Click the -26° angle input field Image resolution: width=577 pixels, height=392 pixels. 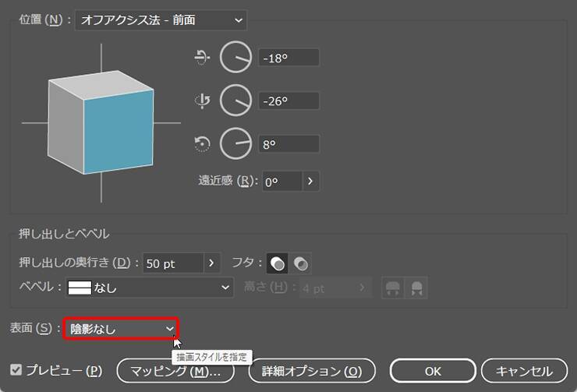[288, 101]
